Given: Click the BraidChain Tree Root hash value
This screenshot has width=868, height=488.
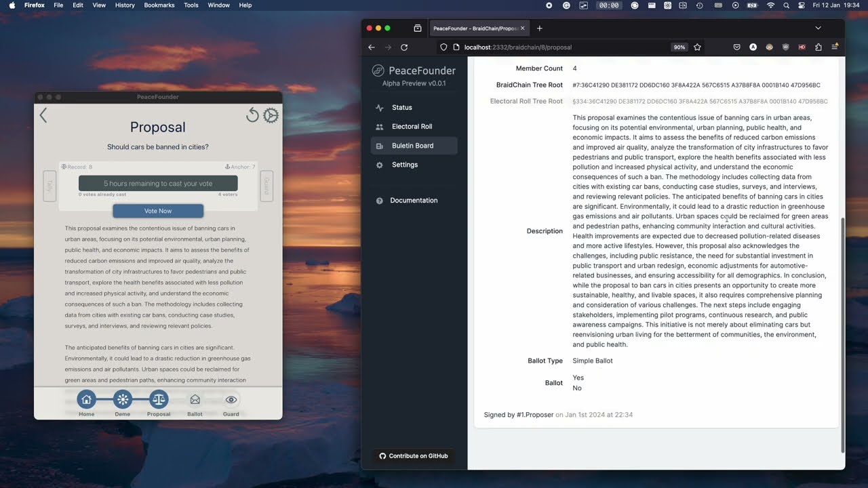Looking at the screenshot, I should pos(696,85).
